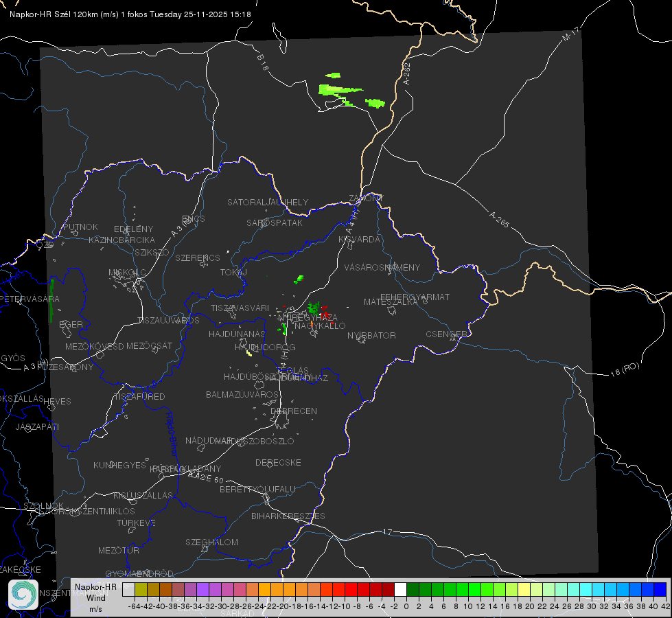Click the PUTNOK city label
Viewport: 672px width, 618px height.
pyautogui.click(x=80, y=227)
